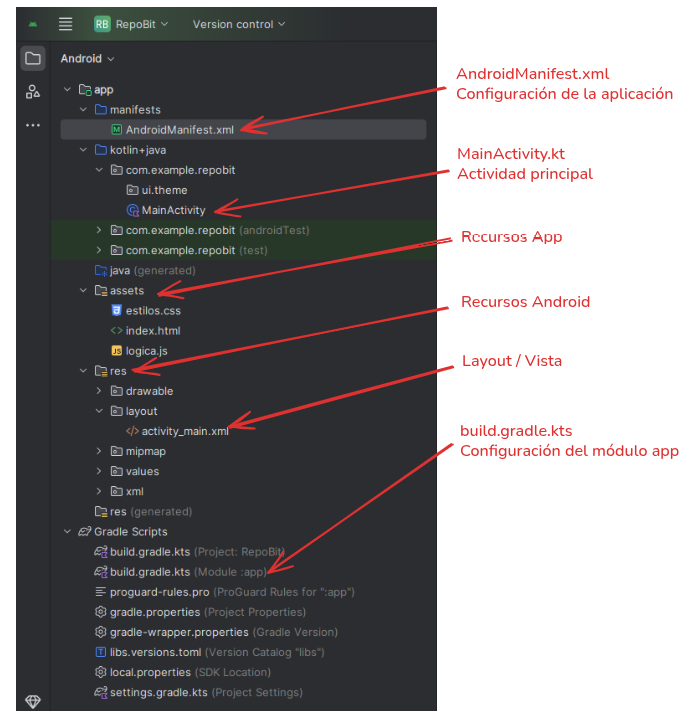Click the gradle-wrapper.properties gear icon
Screen dimensions: 698x720
click(101, 632)
